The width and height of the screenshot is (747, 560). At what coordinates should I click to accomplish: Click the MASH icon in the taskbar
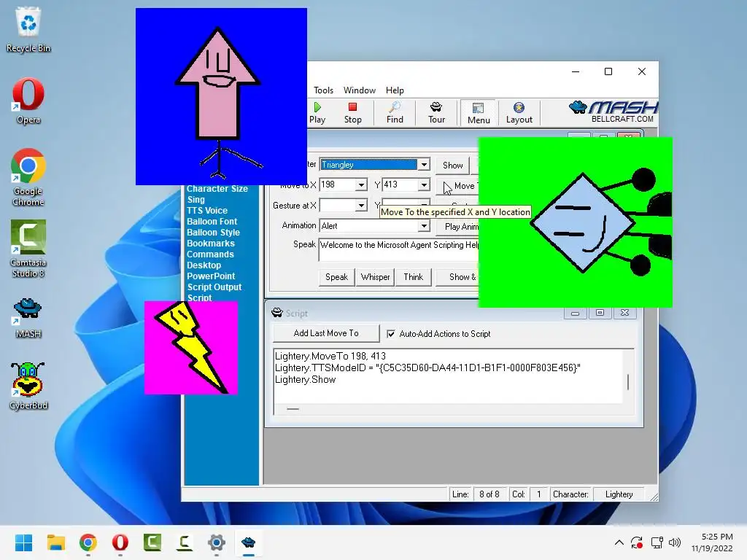248,542
